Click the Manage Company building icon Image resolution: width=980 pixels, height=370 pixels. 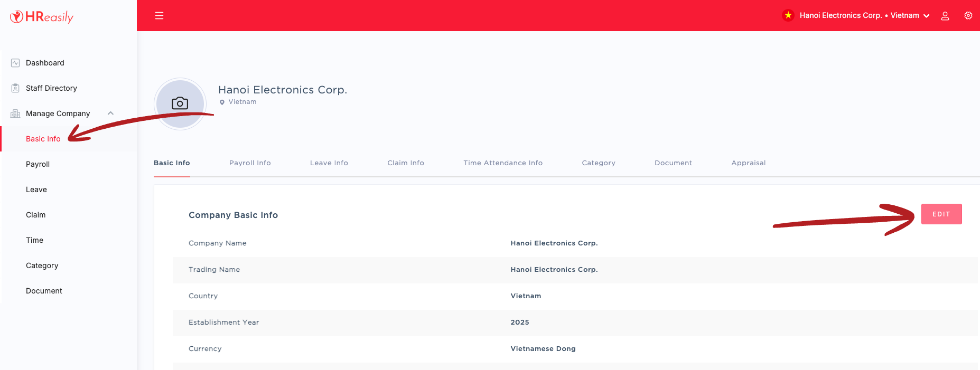point(15,113)
